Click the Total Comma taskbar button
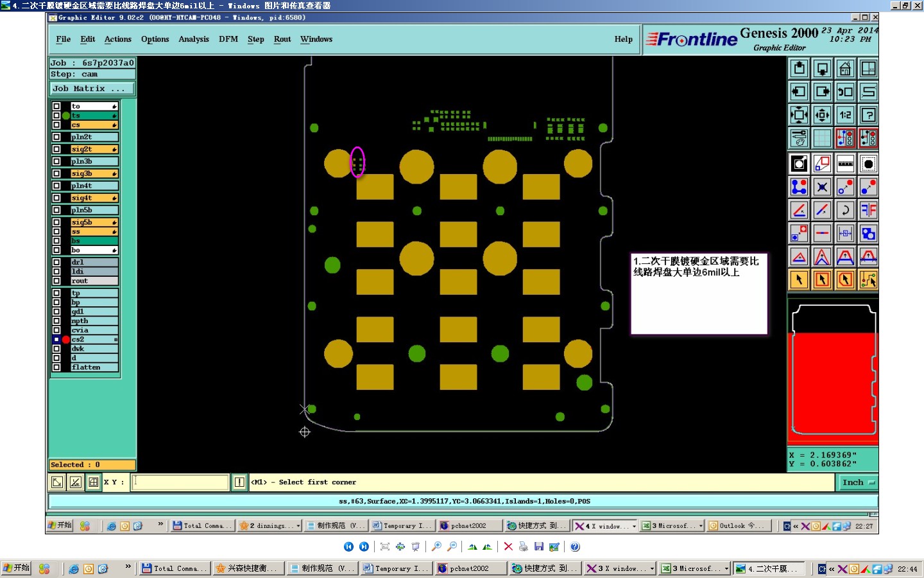This screenshot has width=924, height=578. pyautogui.click(x=175, y=569)
